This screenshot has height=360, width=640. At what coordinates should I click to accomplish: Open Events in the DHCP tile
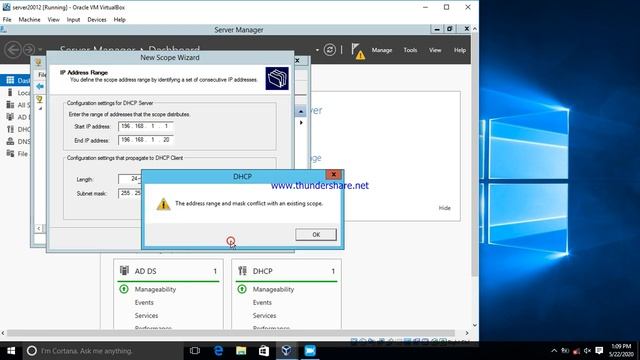click(262, 302)
